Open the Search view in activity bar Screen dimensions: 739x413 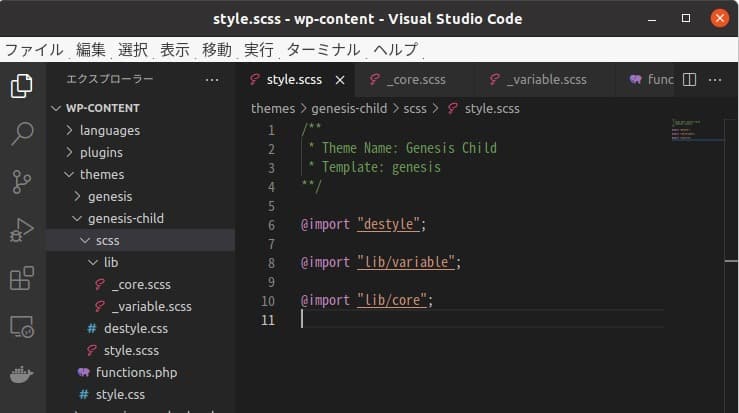click(x=22, y=133)
